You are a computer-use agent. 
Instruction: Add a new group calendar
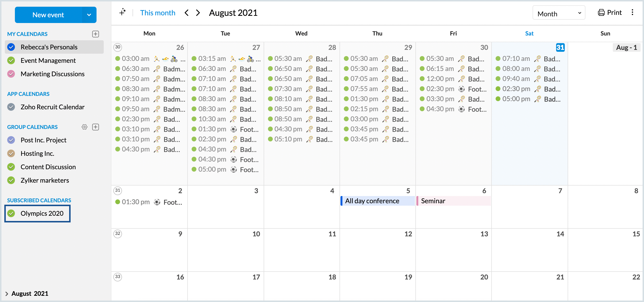tap(96, 127)
